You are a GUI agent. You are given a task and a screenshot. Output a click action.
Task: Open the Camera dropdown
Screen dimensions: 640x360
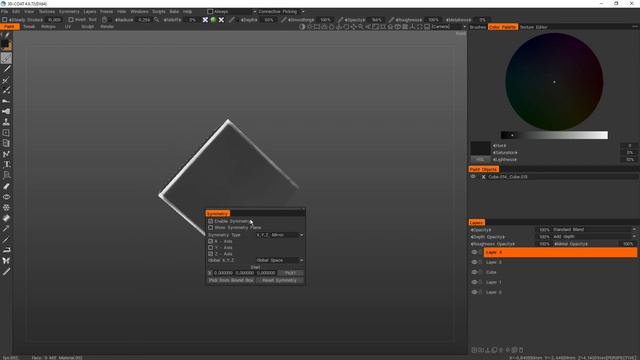point(449,27)
